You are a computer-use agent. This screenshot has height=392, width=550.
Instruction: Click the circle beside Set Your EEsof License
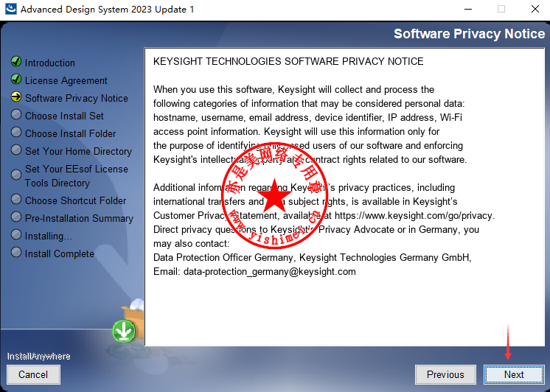tap(16, 175)
